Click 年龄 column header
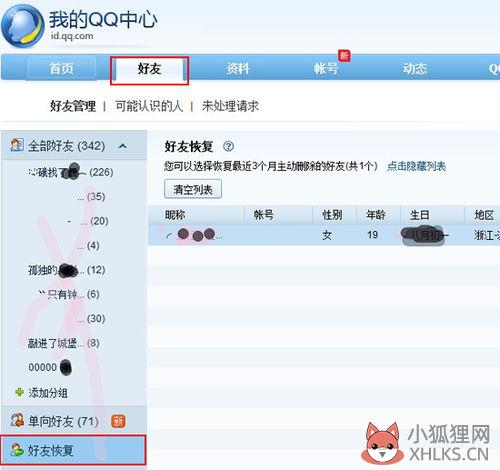The image size is (500, 470). click(376, 215)
